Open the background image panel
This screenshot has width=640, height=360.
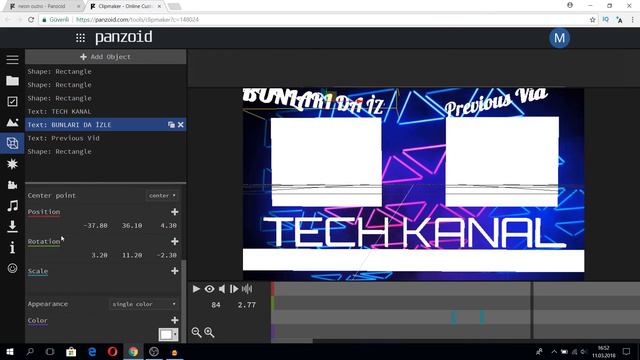12,122
